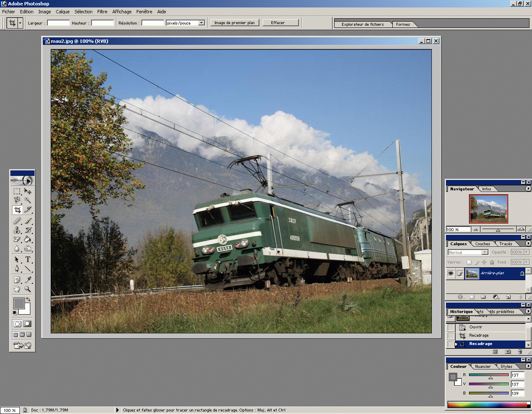This screenshot has width=532, height=414.
Task: Choose the Eyedropper tool
Action: (28, 280)
